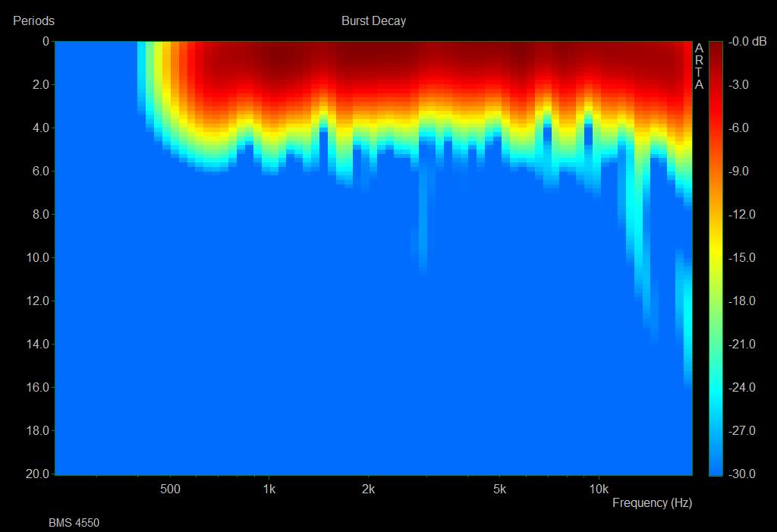Click the 10.0 periods tick label

[38, 258]
